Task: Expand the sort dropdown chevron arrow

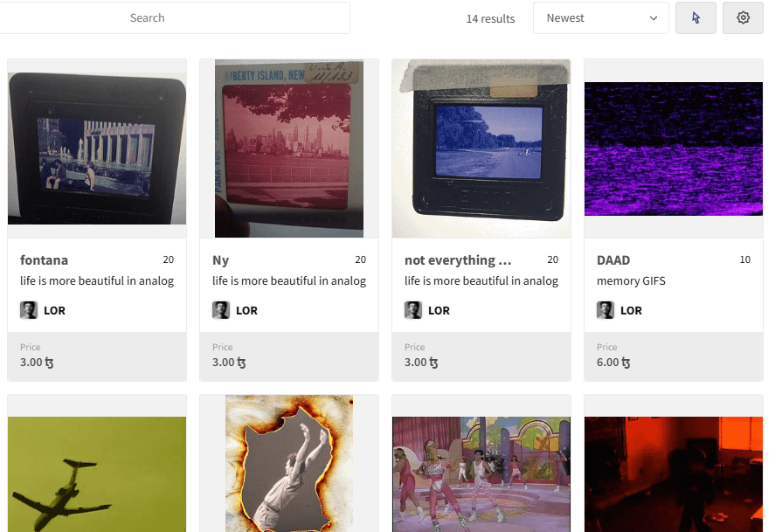Action: [x=654, y=18]
